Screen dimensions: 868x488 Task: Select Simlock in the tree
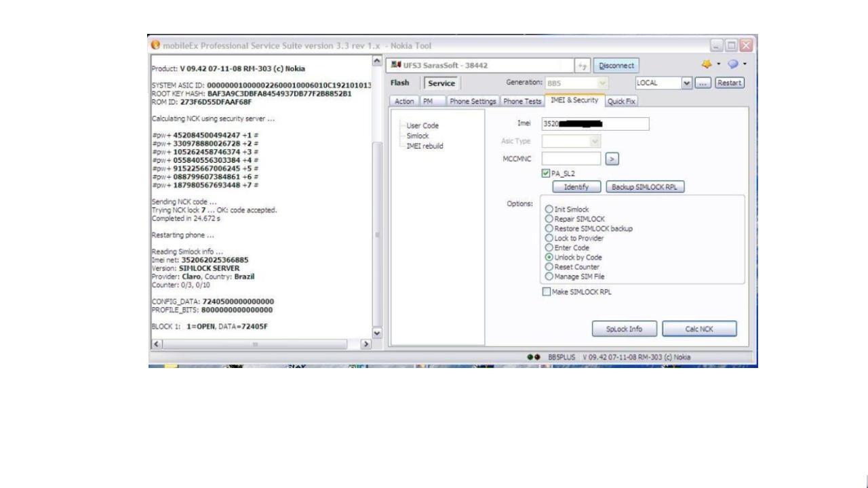tap(418, 136)
